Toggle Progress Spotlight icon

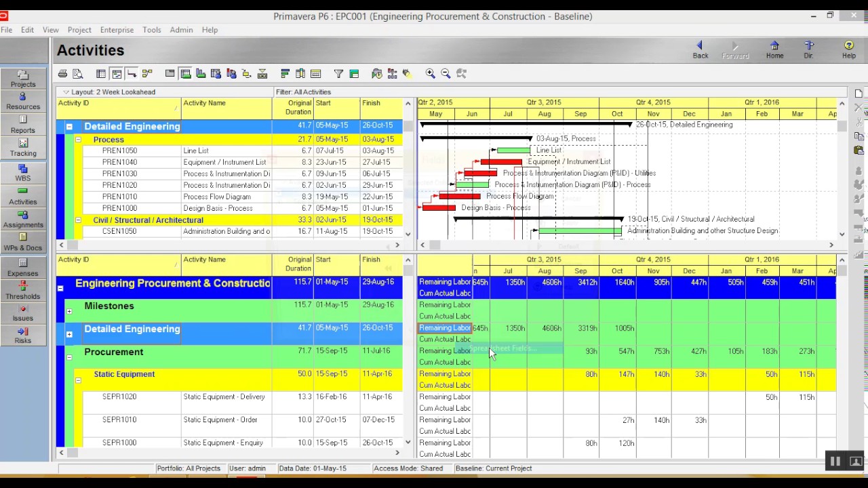(x=407, y=73)
